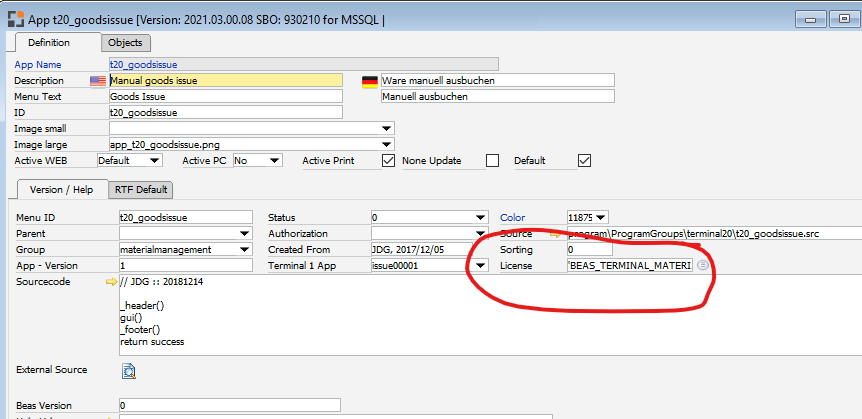862x419 pixels.
Task: Click the blue App Name label
Action: click(x=37, y=64)
